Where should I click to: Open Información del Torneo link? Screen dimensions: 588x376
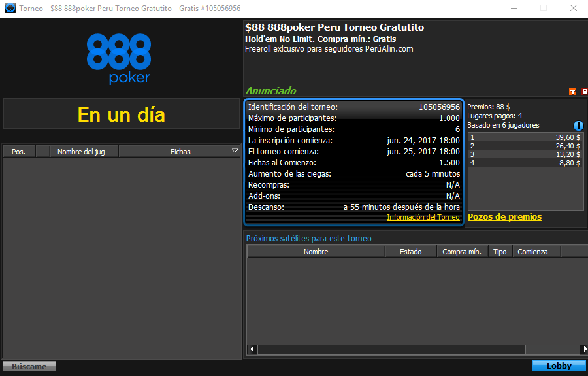point(423,217)
